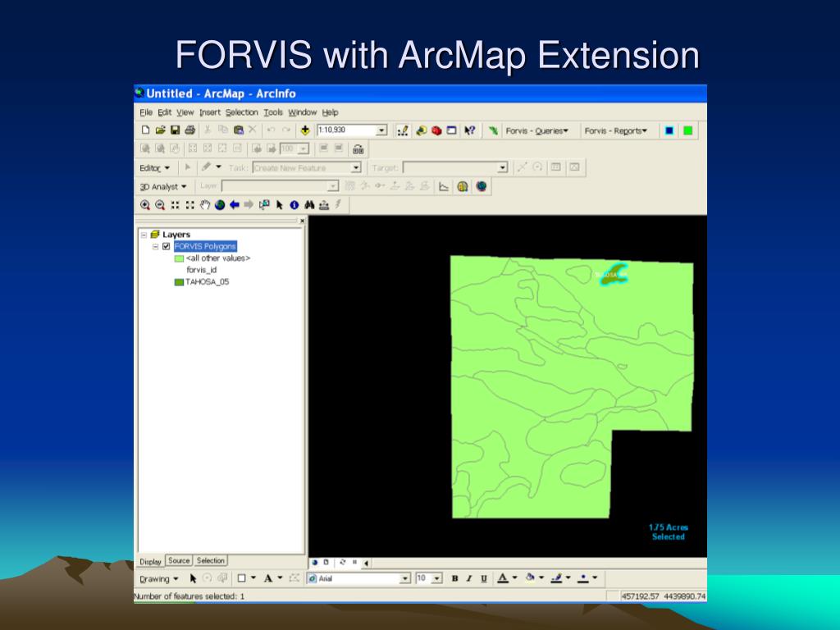Zoom to Full Extent globe

220,204
